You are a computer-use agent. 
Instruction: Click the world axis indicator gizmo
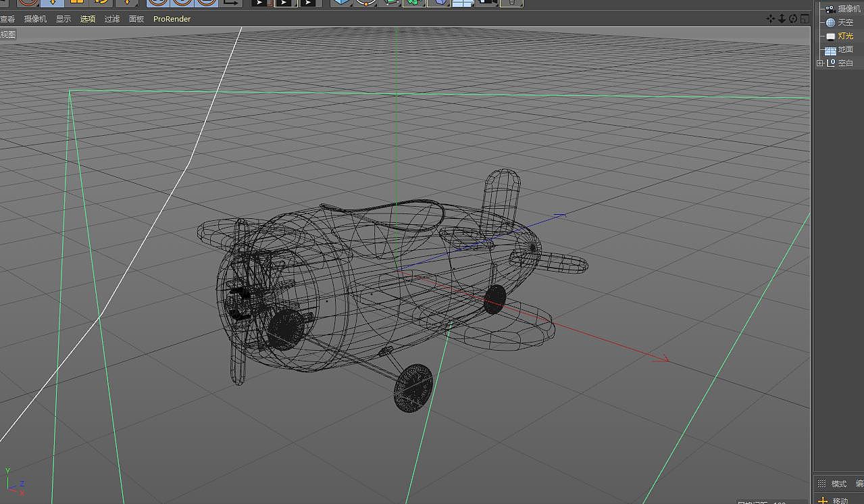tap(14, 480)
